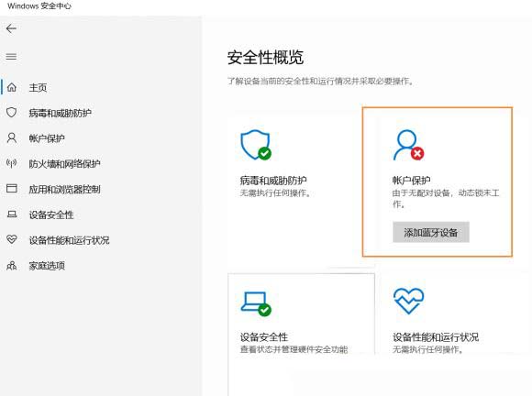The height and width of the screenshot is (396, 532).
Task: Open the 帐户保护 card title
Action: (x=411, y=181)
